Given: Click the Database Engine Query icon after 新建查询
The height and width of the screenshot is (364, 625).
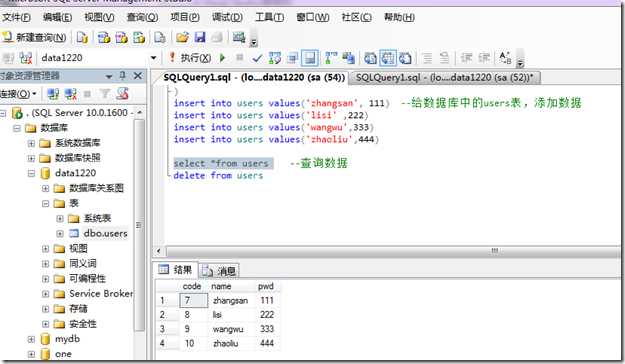Looking at the screenshot, I should tap(83, 37).
